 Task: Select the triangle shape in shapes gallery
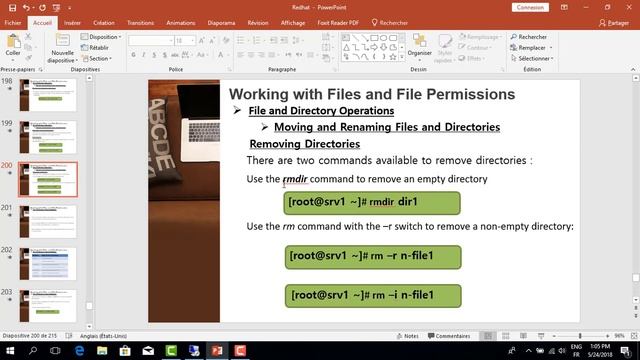[x=346, y=47]
